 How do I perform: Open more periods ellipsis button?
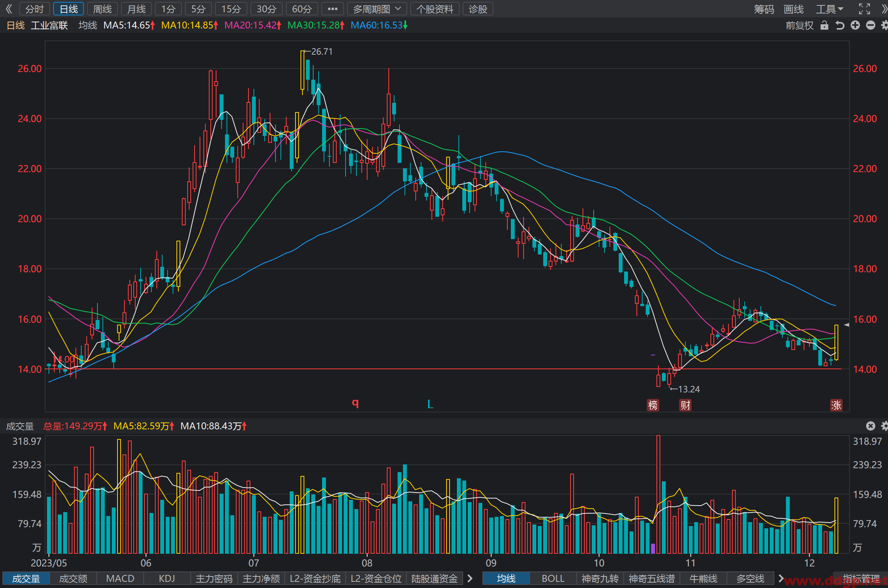click(x=332, y=9)
